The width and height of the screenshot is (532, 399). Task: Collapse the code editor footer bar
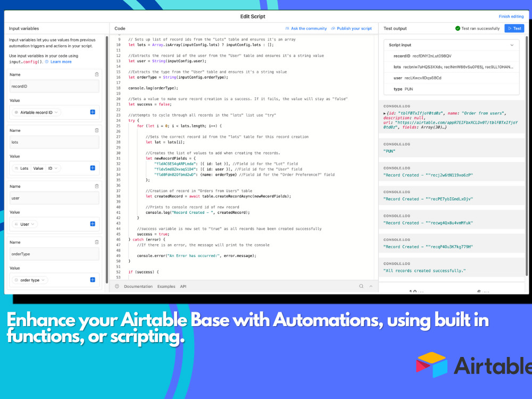(371, 286)
